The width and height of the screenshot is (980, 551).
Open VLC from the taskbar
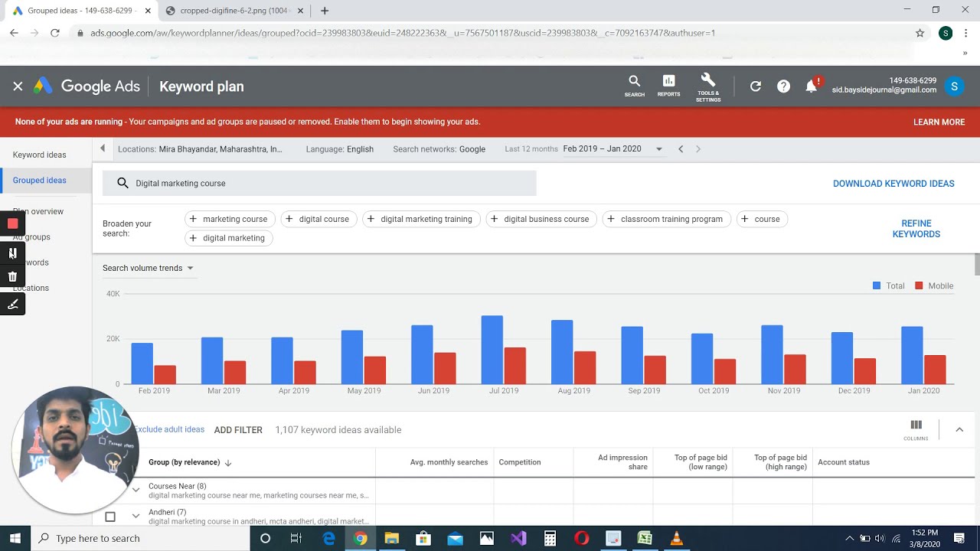click(x=676, y=538)
